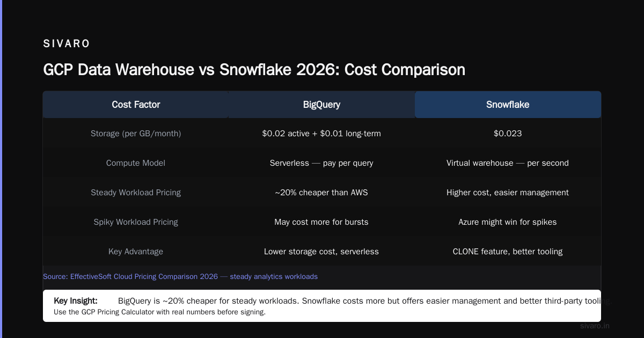Click the Cost Comparison title heading

point(254,70)
